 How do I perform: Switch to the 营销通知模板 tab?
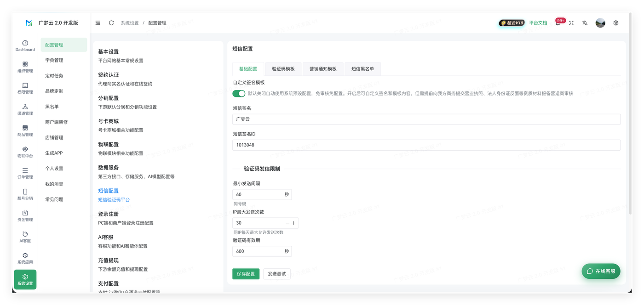click(x=323, y=69)
